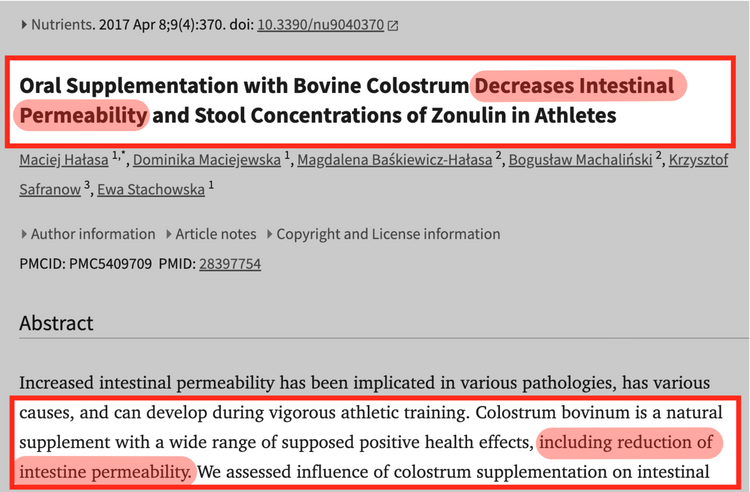Open author Bogusław Machaliński's link
Image resolution: width=750 pixels, height=492 pixels.
click(580, 160)
